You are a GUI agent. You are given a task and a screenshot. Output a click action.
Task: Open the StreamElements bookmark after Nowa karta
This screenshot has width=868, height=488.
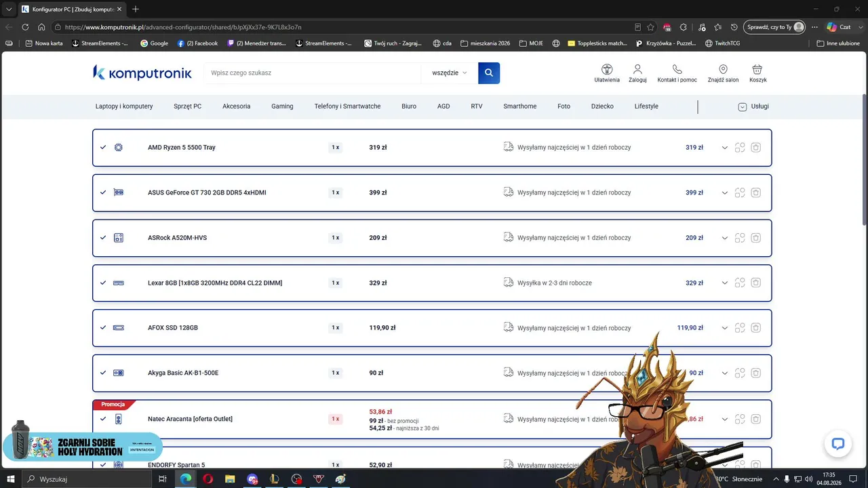(100, 43)
